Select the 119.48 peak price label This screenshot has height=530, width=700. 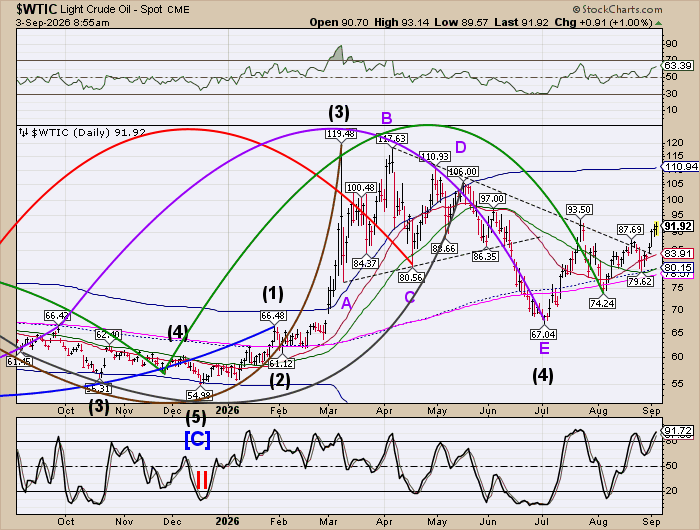(341, 134)
